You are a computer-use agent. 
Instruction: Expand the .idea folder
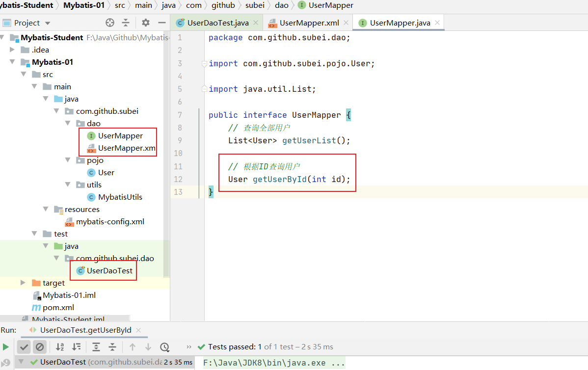click(x=13, y=50)
